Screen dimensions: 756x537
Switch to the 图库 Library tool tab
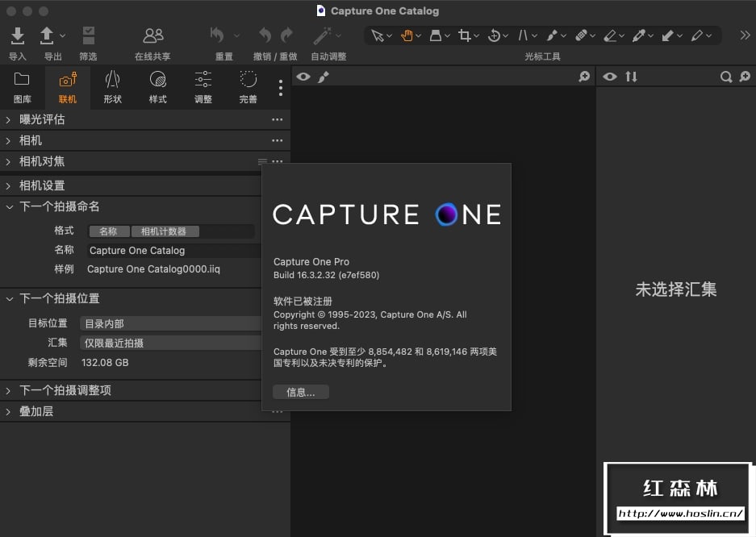(22, 86)
